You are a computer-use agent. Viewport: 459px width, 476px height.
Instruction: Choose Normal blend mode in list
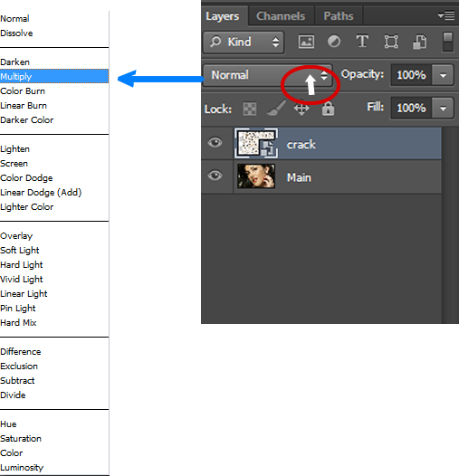coord(14,19)
